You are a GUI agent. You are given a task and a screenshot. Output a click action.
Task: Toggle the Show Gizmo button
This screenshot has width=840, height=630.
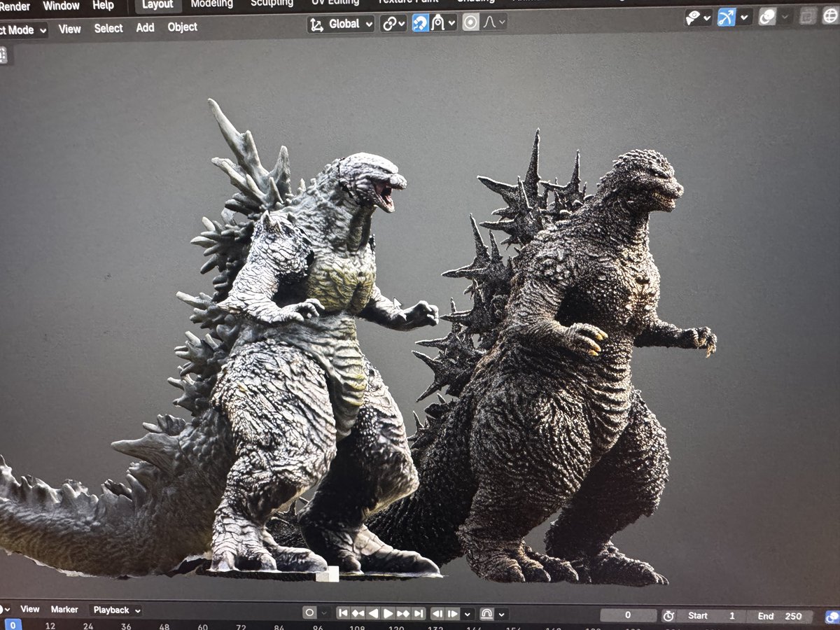[727, 17]
